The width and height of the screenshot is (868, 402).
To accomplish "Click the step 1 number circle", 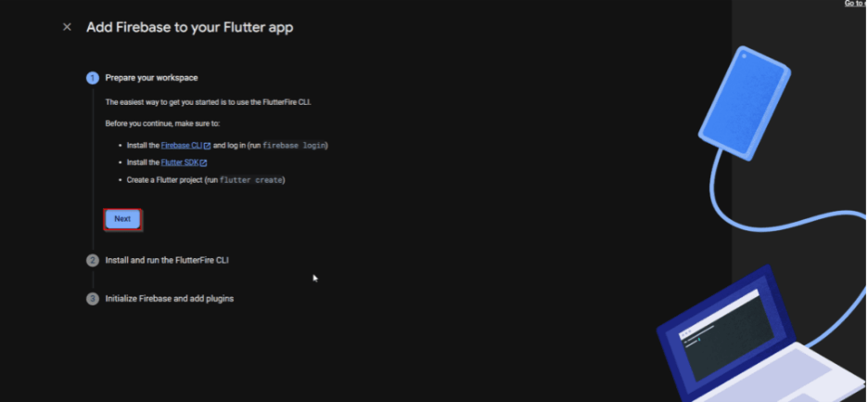I will pos(93,78).
